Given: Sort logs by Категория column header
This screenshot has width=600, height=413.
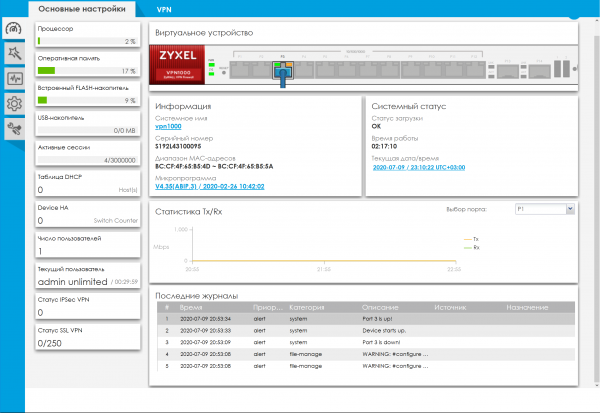Looking at the screenshot, I should 307,308.
